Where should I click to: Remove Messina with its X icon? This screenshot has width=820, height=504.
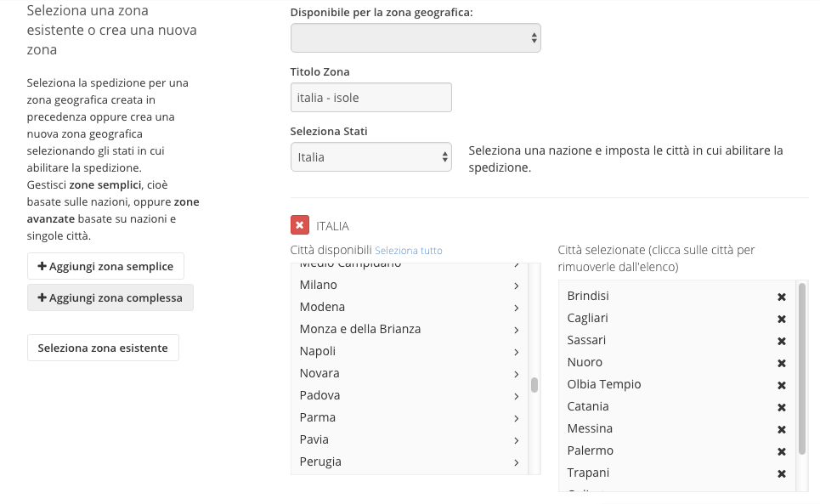pyautogui.click(x=782, y=429)
